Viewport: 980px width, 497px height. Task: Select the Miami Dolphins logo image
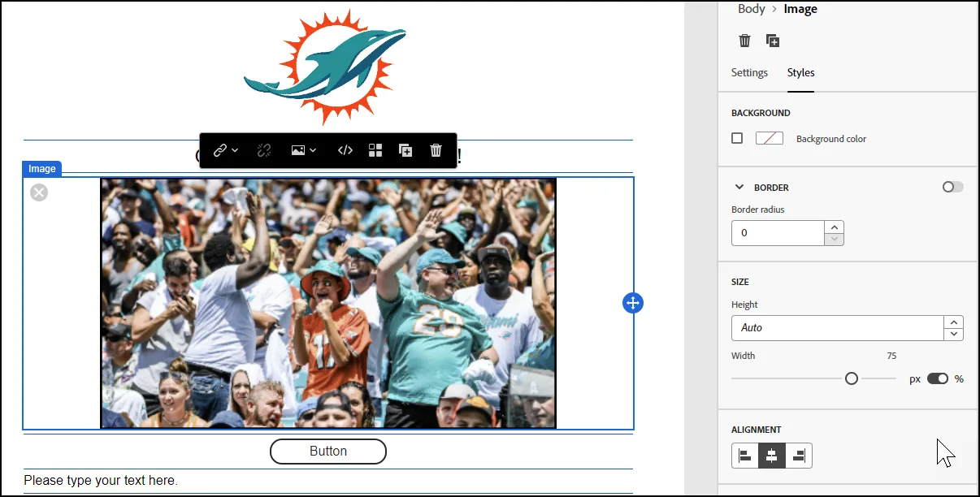point(325,68)
